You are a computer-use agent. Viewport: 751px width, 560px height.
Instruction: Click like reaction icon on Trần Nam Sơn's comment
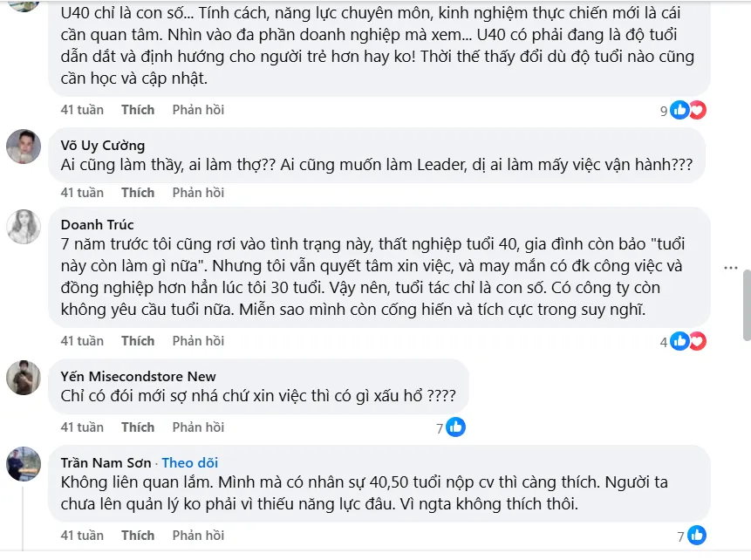[697, 536]
